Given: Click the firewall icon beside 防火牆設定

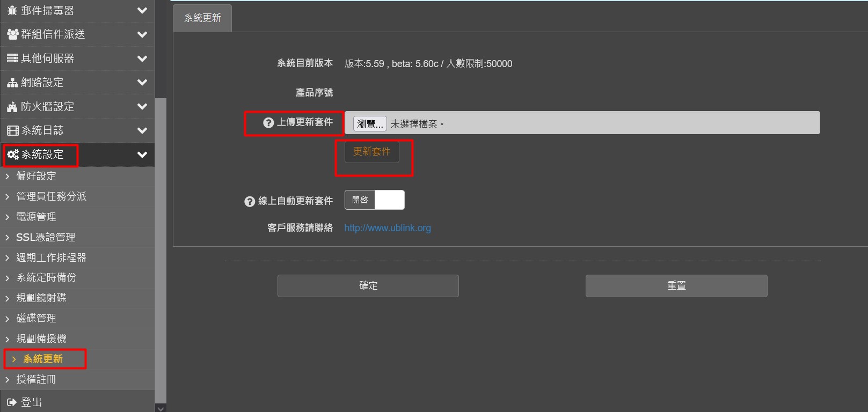Looking at the screenshot, I should click(12, 107).
